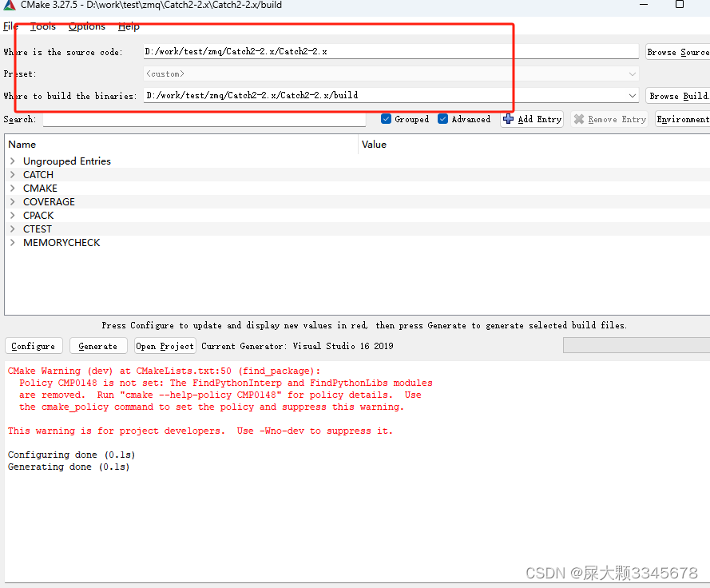710x588 pixels.
Task: Click the Add Entry plus icon
Action: pyautogui.click(x=509, y=119)
